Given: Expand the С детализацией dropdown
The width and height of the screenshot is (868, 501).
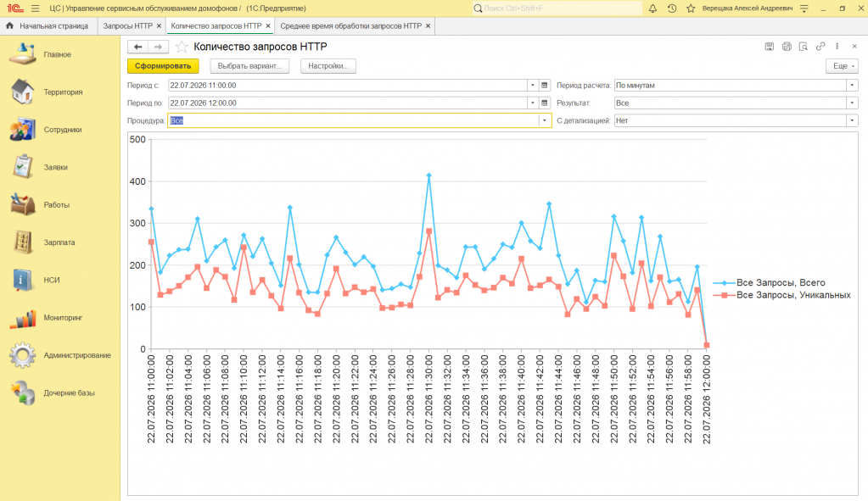Looking at the screenshot, I should pos(852,120).
